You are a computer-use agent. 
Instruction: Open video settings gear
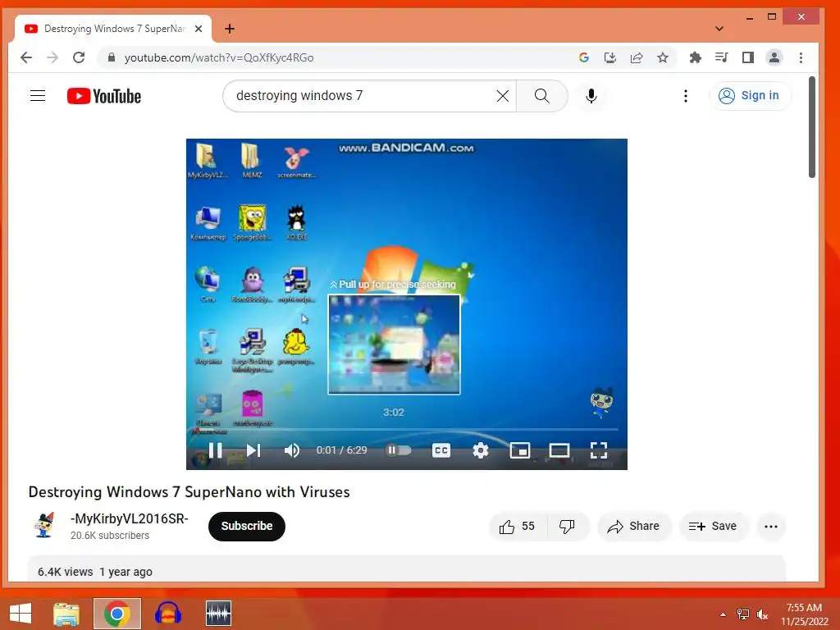[481, 450]
